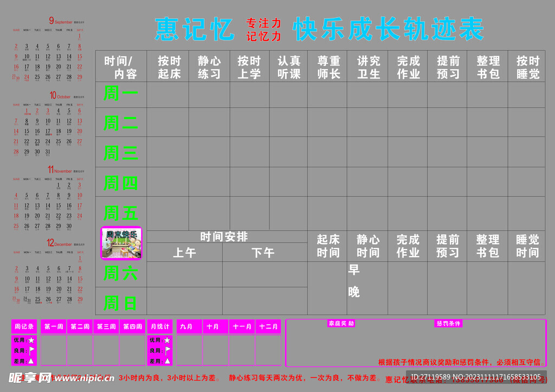Select the 九月 header

tap(189, 326)
